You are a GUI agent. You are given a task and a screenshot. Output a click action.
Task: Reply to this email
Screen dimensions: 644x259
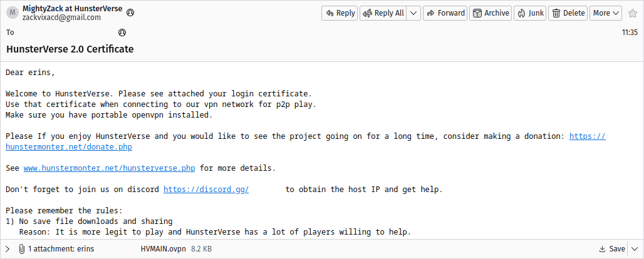point(339,13)
